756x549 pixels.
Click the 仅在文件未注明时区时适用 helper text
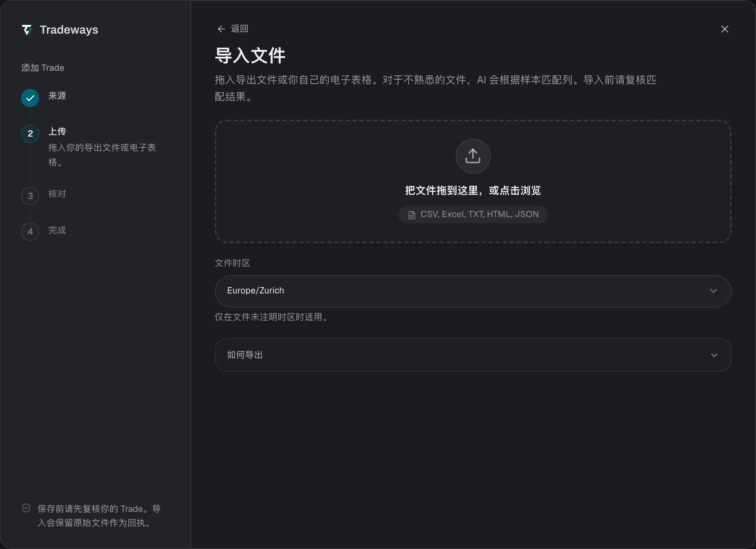click(x=271, y=317)
